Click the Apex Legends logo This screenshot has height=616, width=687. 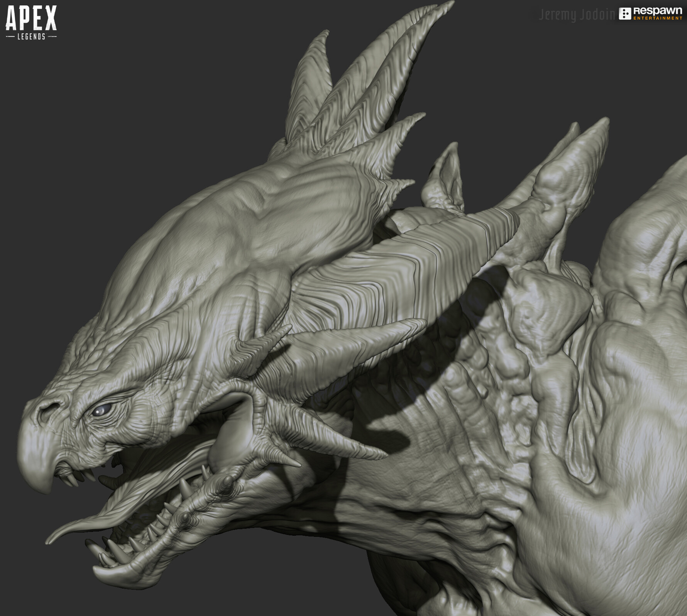tap(31, 23)
